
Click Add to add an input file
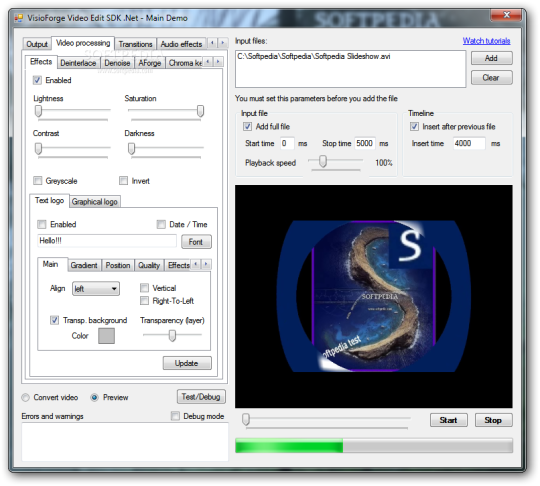pos(491,58)
